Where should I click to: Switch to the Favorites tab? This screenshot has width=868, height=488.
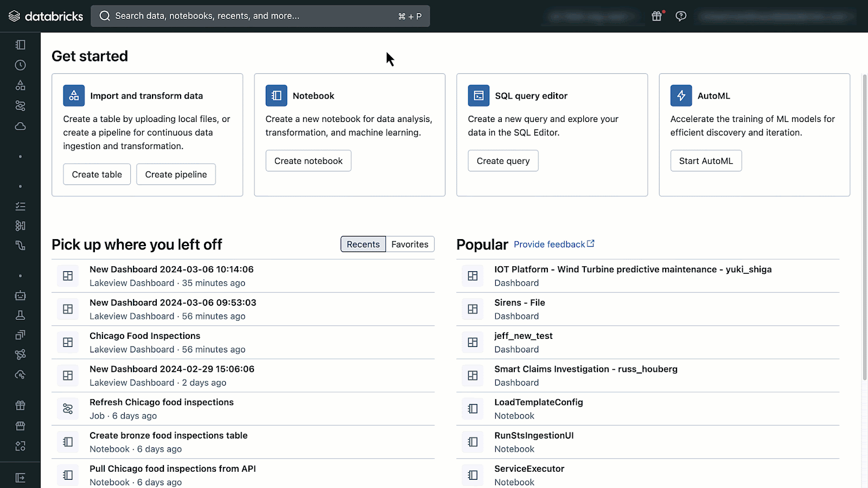point(410,245)
